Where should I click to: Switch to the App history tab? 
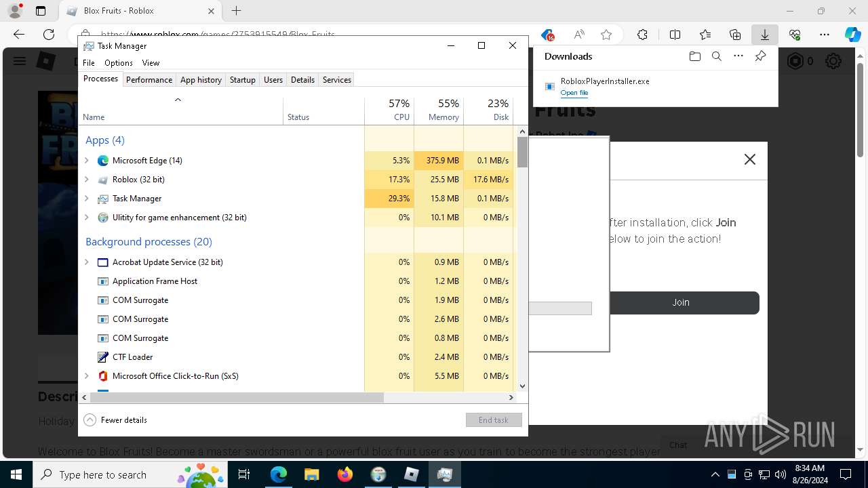[201, 80]
